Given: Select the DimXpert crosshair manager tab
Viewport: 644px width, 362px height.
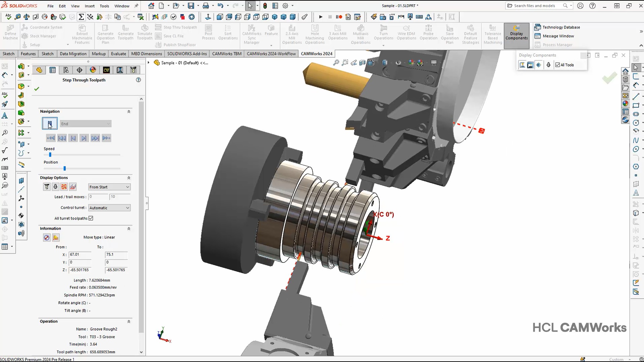Looking at the screenshot, I should pos(79,70).
